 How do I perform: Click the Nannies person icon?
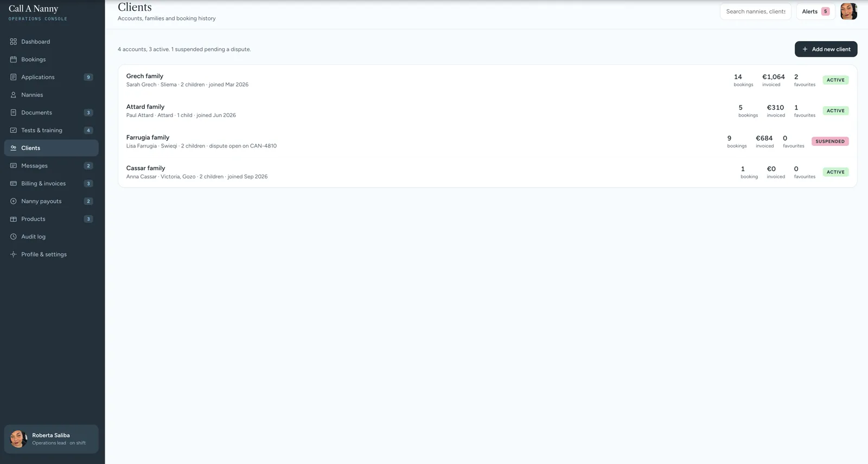click(x=14, y=95)
